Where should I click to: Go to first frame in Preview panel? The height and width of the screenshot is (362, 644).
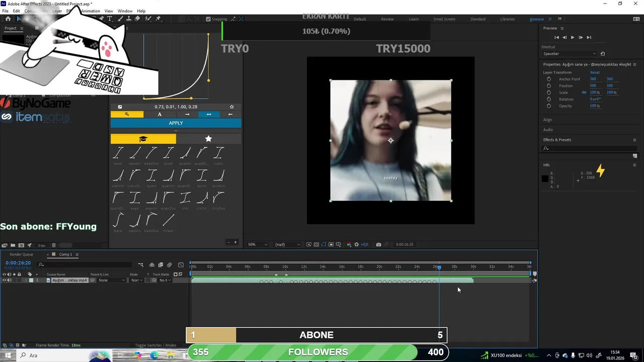pos(556,37)
